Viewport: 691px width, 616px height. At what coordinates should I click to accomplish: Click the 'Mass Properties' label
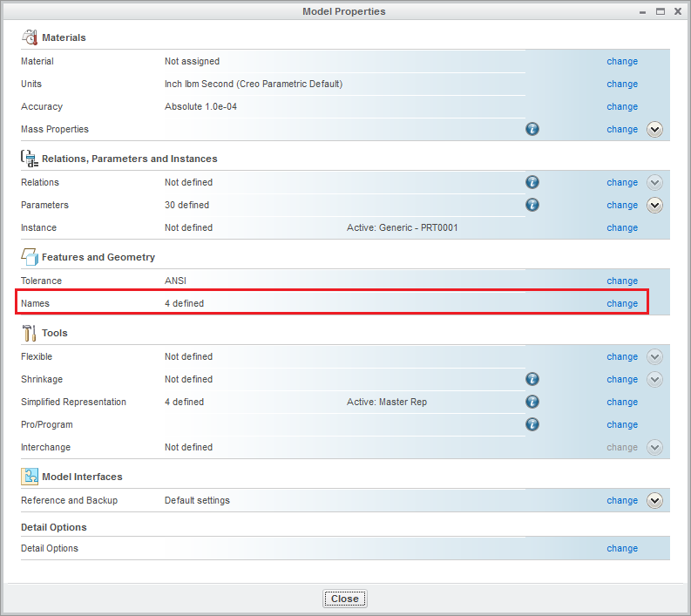[x=55, y=129]
